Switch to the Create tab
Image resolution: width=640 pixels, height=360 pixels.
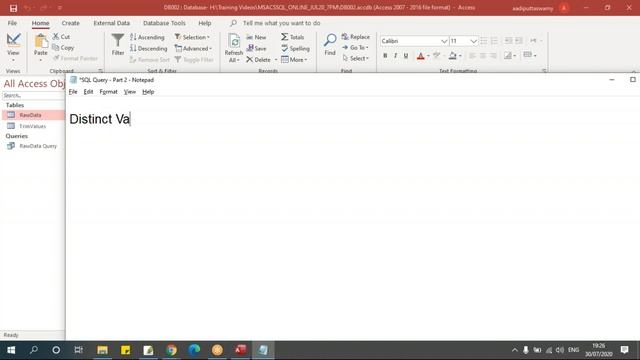point(71,23)
